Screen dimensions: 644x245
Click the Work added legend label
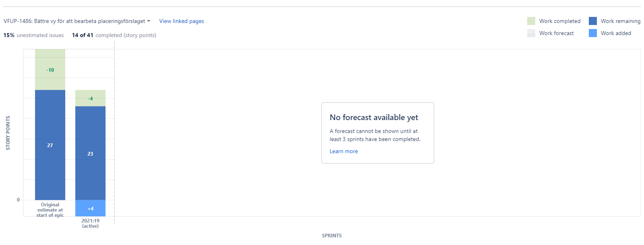pos(616,33)
